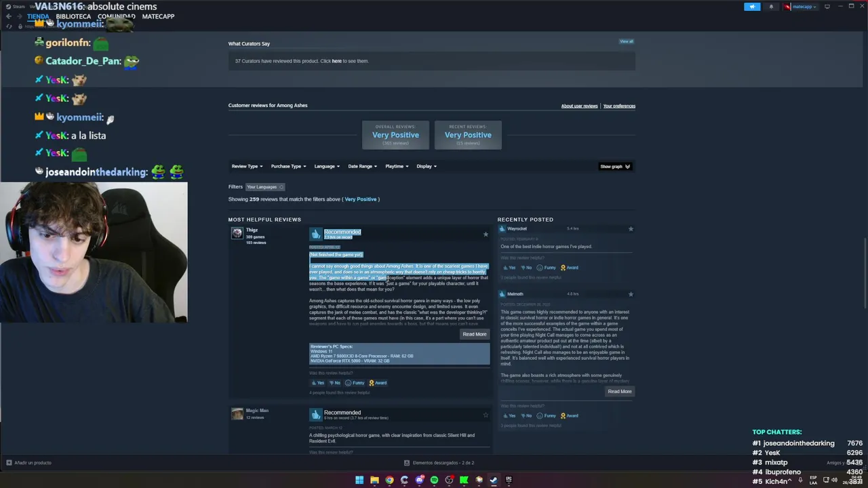Open Steam from the taskbar

point(494,480)
